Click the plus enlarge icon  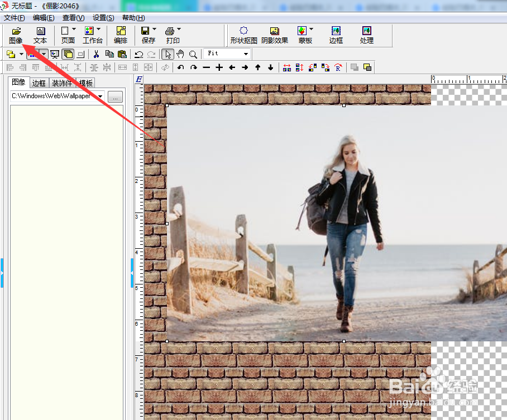pos(219,67)
